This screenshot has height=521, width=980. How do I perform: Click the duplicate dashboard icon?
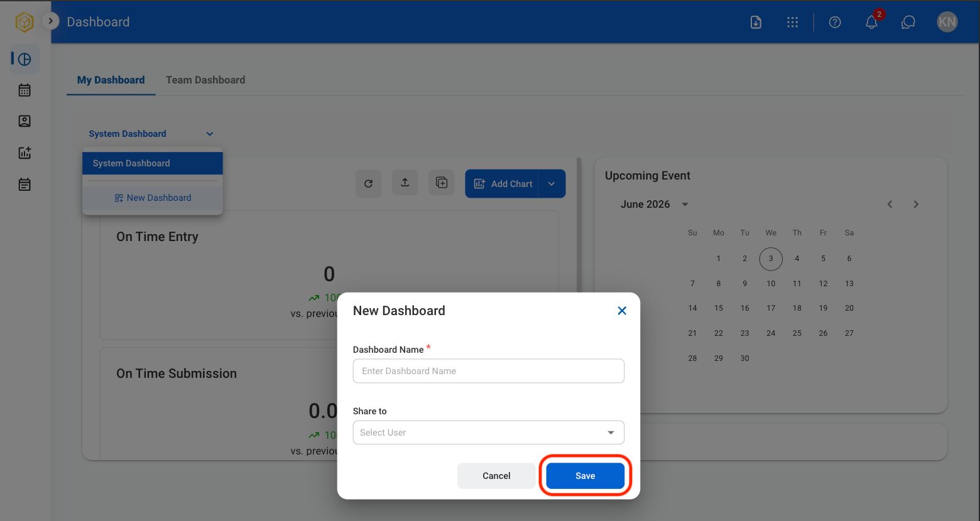442,183
